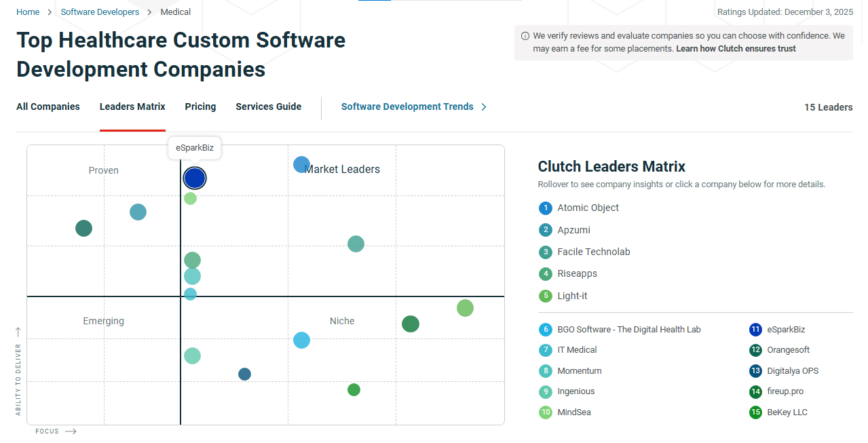This screenshot has width=868, height=443.
Task: Click the badge numbered 11 beside eSparkBiz
Action: 755,329
